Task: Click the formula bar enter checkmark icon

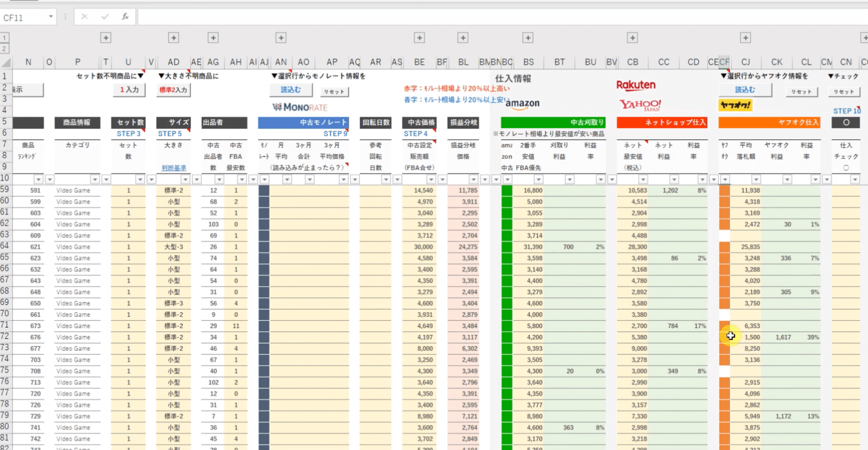Action: pyautogui.click(x=105, y=17)
